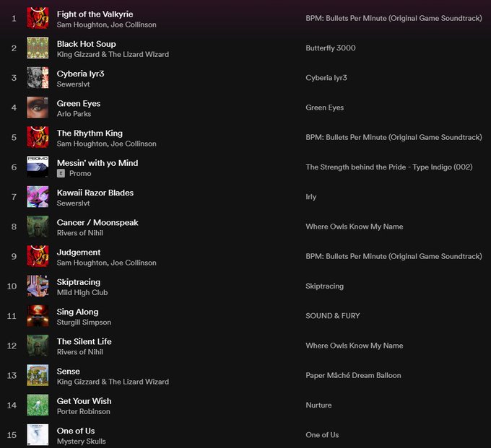Open Where Owls Know My Name row 8
The image size is (491, 448).
pos(355,227)
